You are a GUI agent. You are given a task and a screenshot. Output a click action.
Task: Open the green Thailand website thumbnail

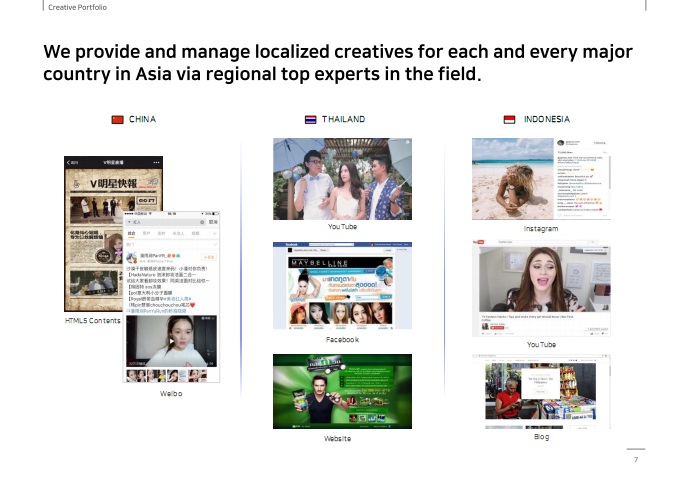coord(342,391)
